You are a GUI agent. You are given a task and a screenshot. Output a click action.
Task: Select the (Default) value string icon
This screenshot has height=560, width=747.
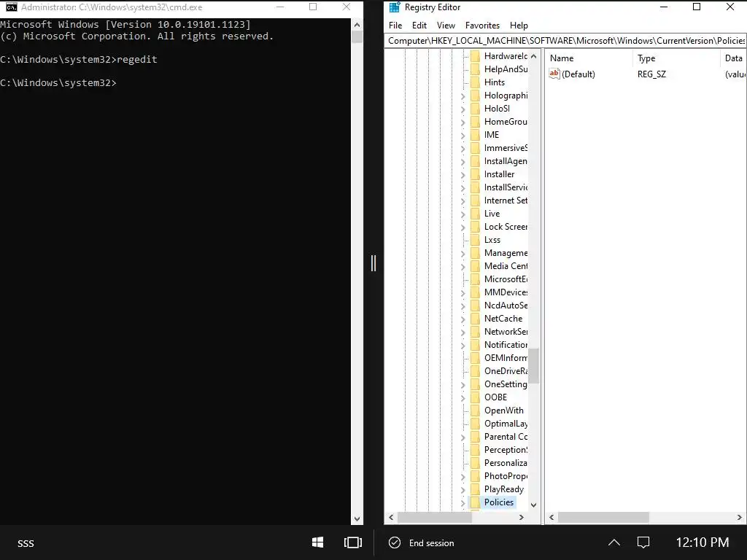click(554, 74)
